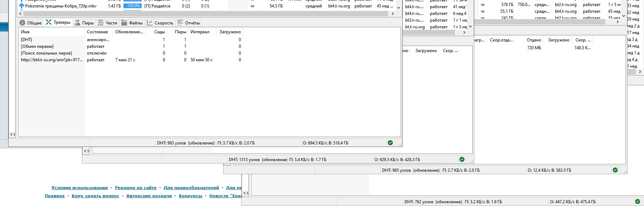Click the green status icon beside О: 447.2 КБ/с

[x=637, y=201]
